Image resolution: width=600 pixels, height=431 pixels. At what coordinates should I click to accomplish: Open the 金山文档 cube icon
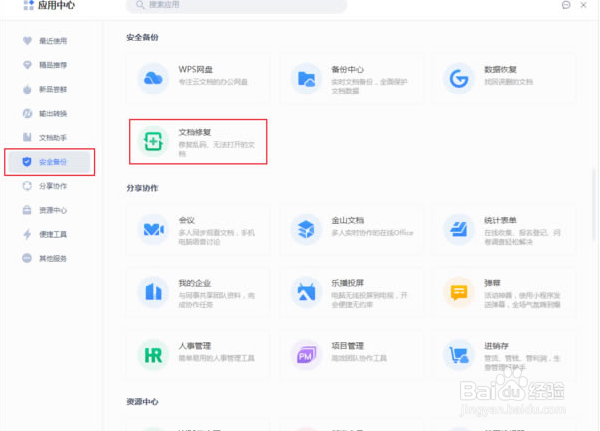coord(306,230)
